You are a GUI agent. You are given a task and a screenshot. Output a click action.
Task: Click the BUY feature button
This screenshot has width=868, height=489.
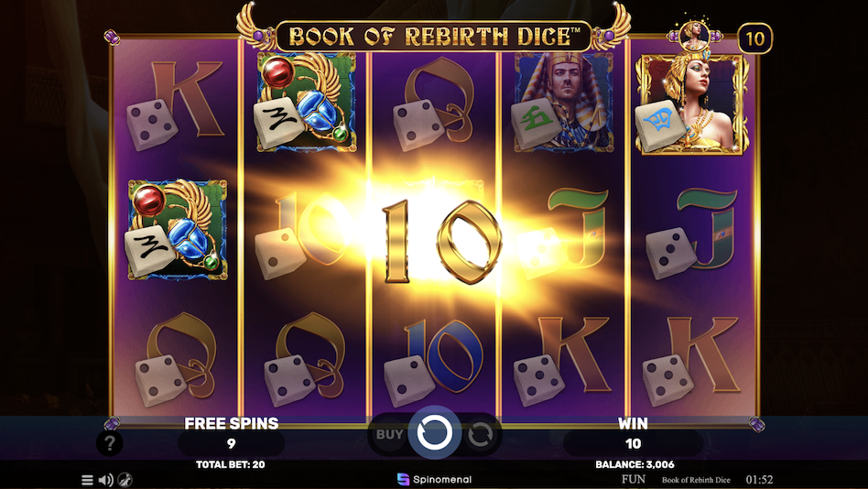[390, 435]
